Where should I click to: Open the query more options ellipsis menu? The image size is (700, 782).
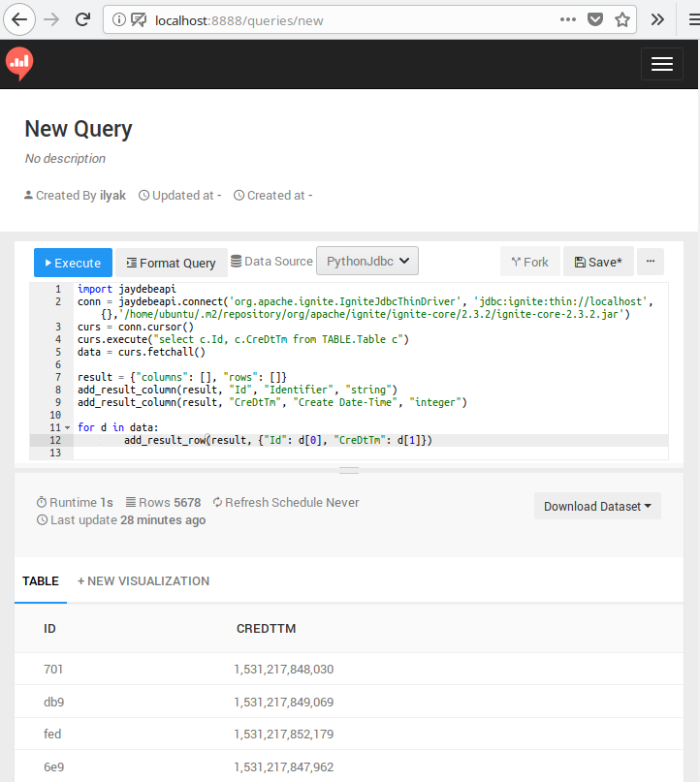pyautogui.click(x=651, y=262)
